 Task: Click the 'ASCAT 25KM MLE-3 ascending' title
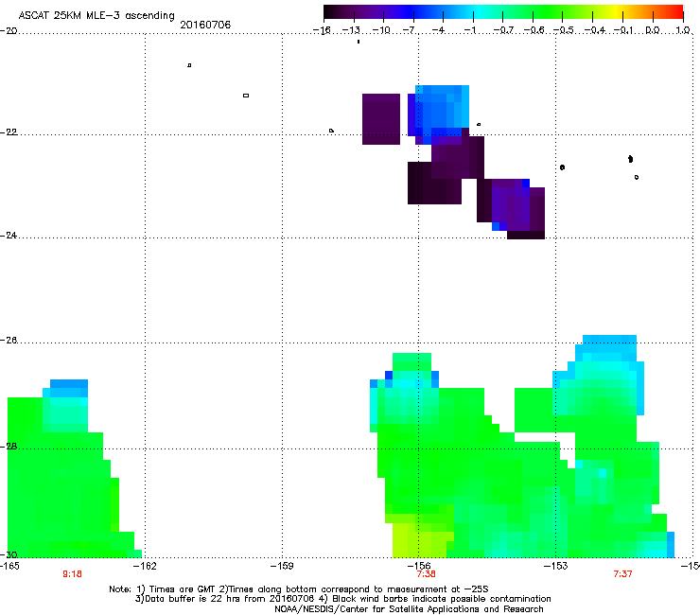point(96,16)
